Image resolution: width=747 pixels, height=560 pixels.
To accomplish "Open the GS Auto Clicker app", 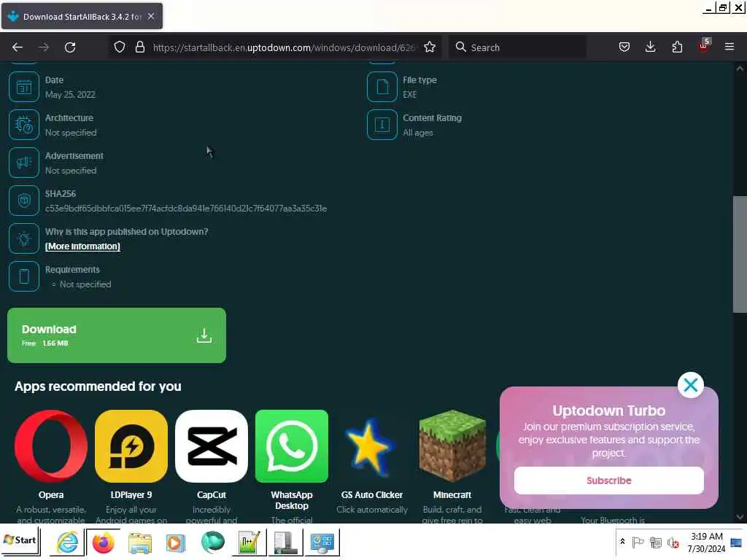I will pyautogui.click(x=371, y=446).
